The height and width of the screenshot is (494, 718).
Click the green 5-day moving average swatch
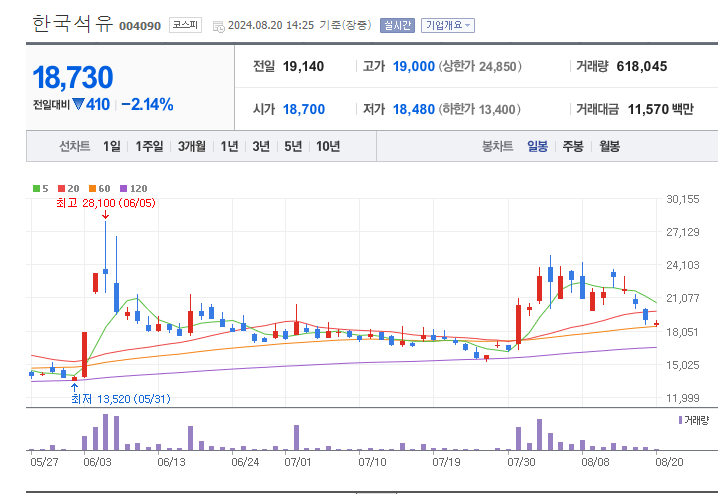tap(37, 189)
